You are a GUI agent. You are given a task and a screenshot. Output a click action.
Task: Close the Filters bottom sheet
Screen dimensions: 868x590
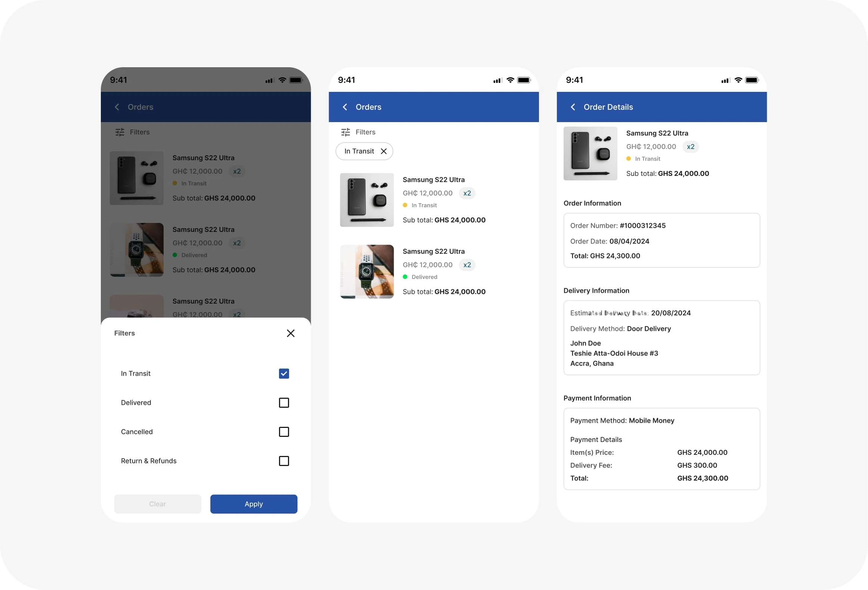point(291,333)
